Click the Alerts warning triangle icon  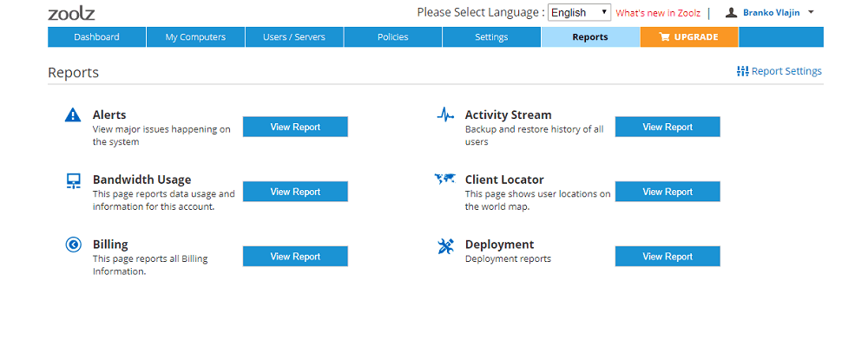pos(73,115)
